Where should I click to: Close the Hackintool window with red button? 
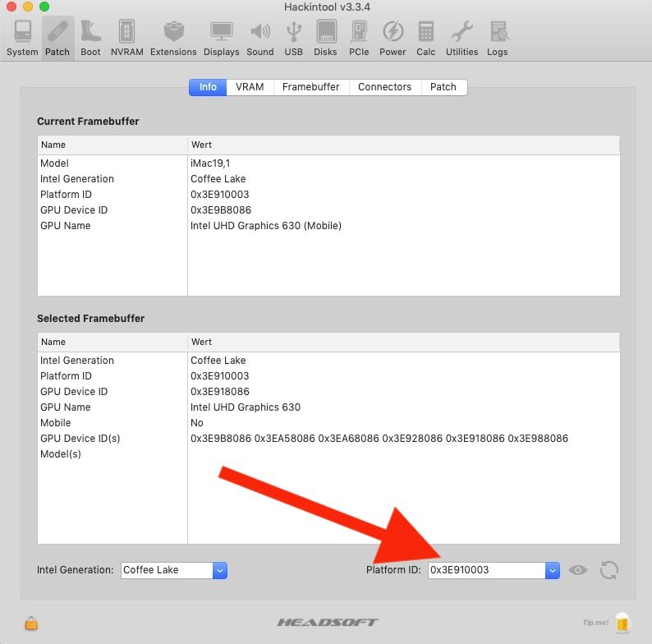click(x=11, y=7)
